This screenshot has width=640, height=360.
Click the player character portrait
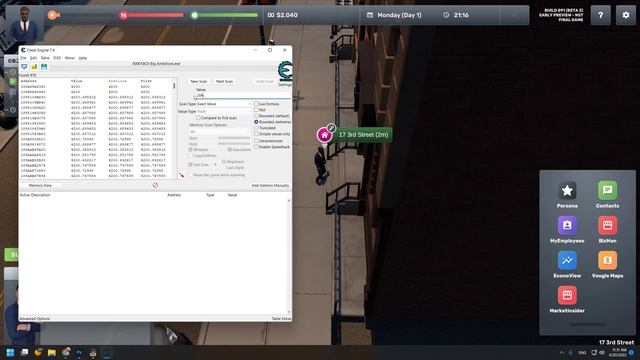click(24, 24)
